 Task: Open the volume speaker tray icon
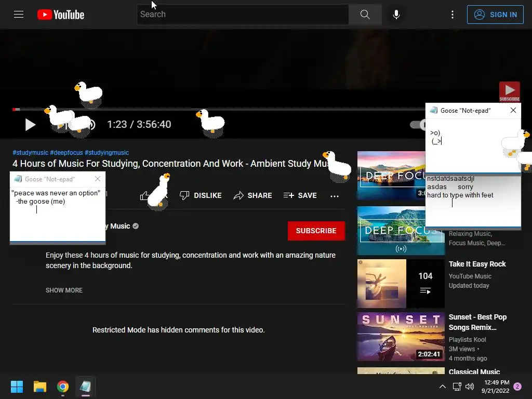point(470,387)
